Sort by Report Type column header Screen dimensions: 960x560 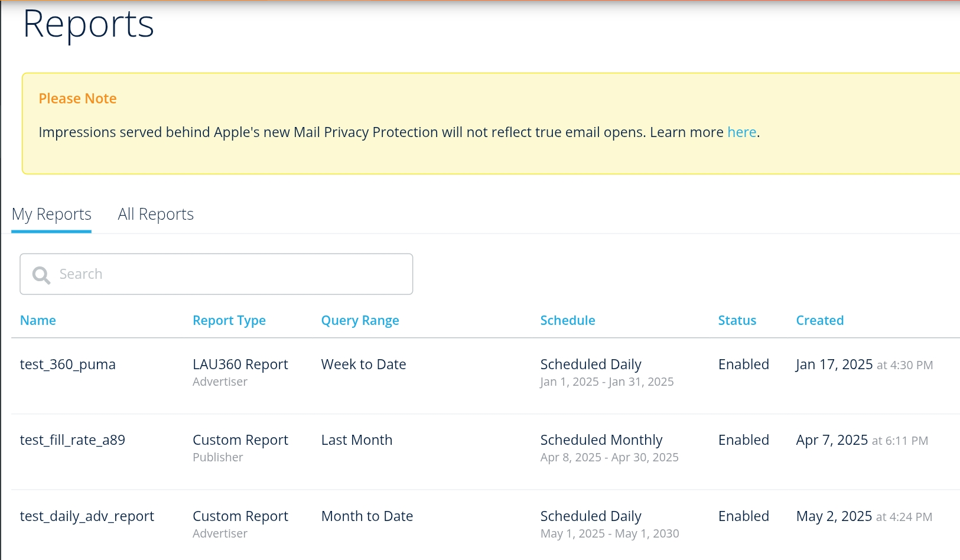[229, 320]
